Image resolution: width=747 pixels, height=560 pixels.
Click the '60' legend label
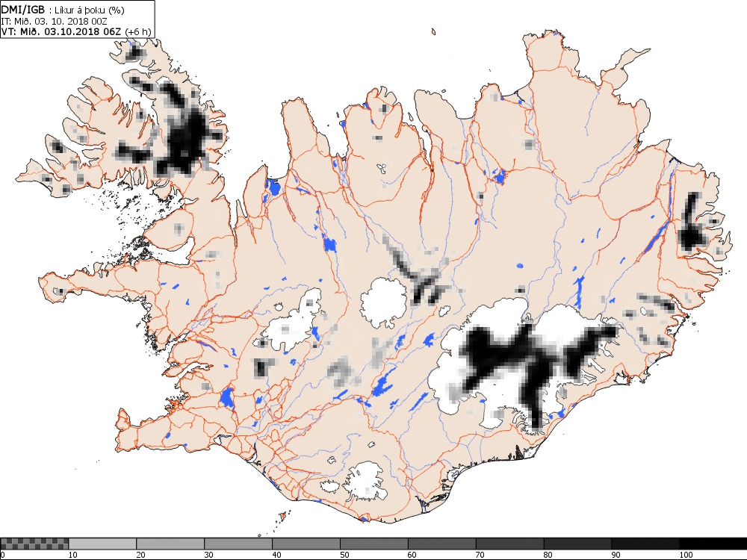(x=412, y=555)
